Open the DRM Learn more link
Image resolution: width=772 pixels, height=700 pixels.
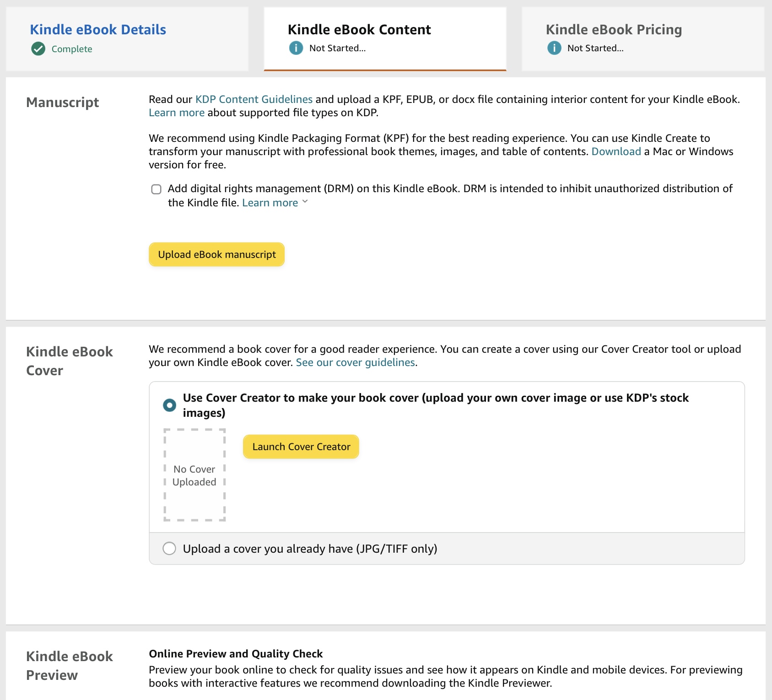270,203
